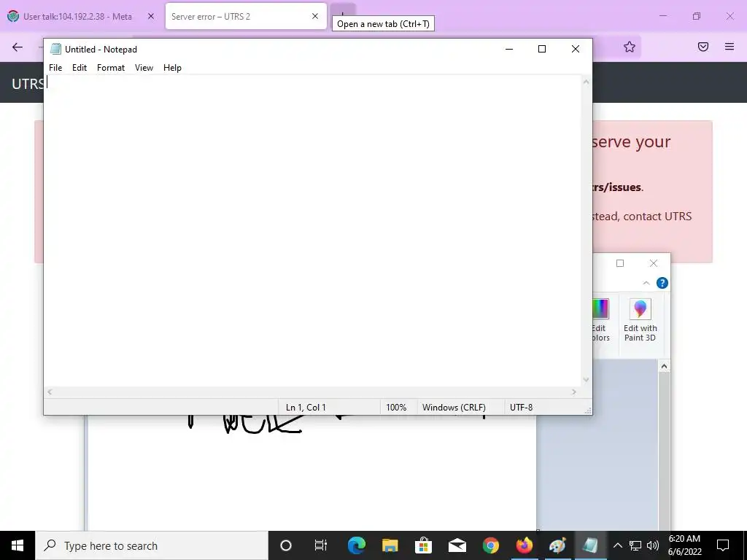Open the Edit menu in Notepad
Image resolution: width=747 pixels, height=560 pixels.
click(79, 68)
